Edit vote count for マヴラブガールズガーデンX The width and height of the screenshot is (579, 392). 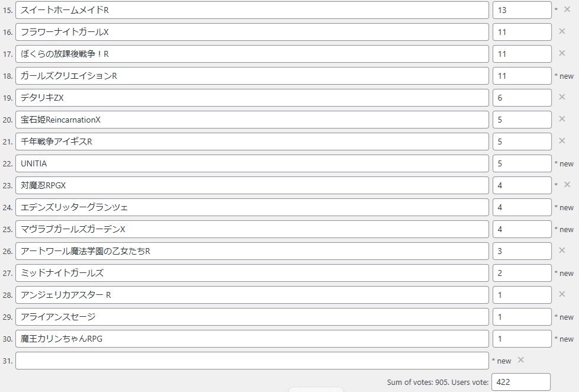point(521,229)
